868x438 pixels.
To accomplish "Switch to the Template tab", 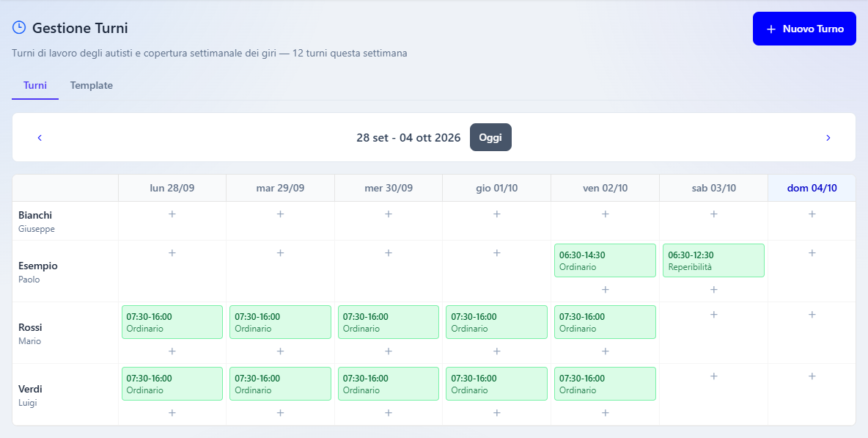I will click(x=92, y=85).
